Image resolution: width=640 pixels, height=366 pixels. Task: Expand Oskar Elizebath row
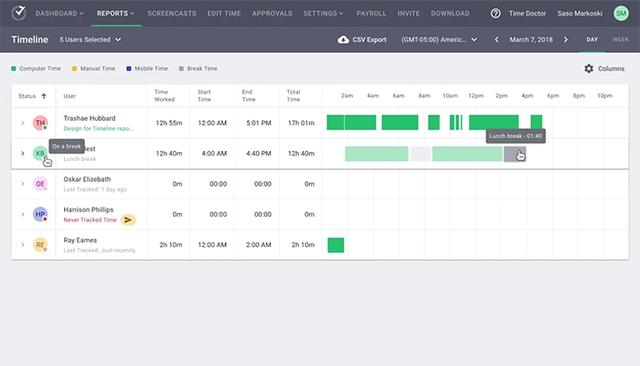pos(22,184)
